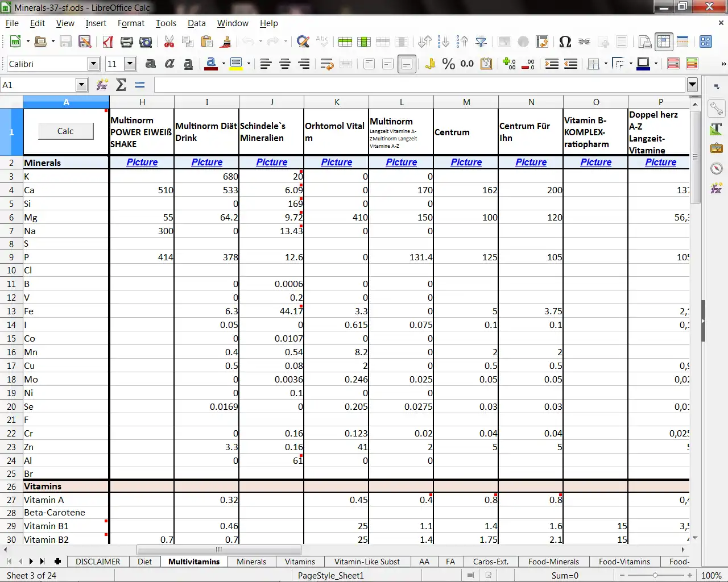This screenshot has height=582, width=728.
Task: Open Print Preview
Action: (x=146, y=41)
